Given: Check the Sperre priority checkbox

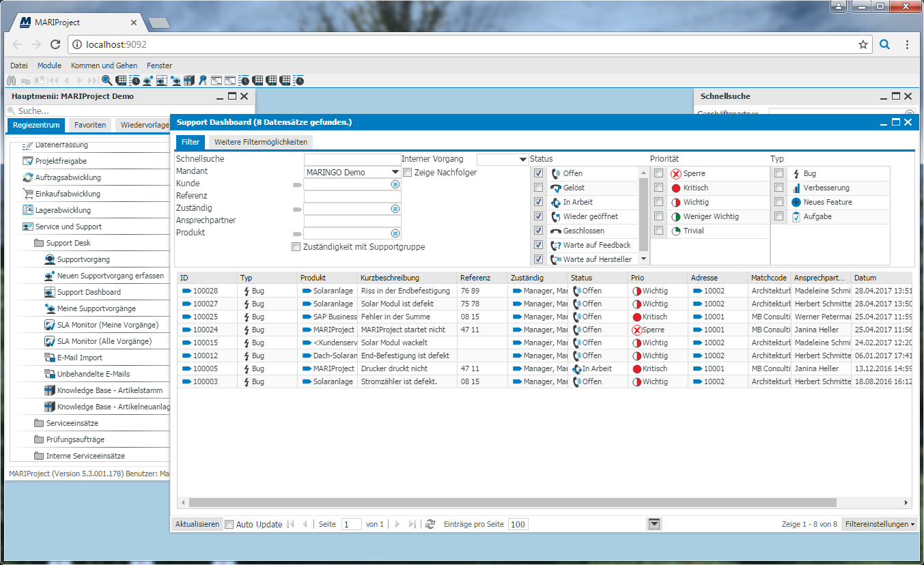Looking at the screenshot, I should pyautogui.click(x=658, y=173).
